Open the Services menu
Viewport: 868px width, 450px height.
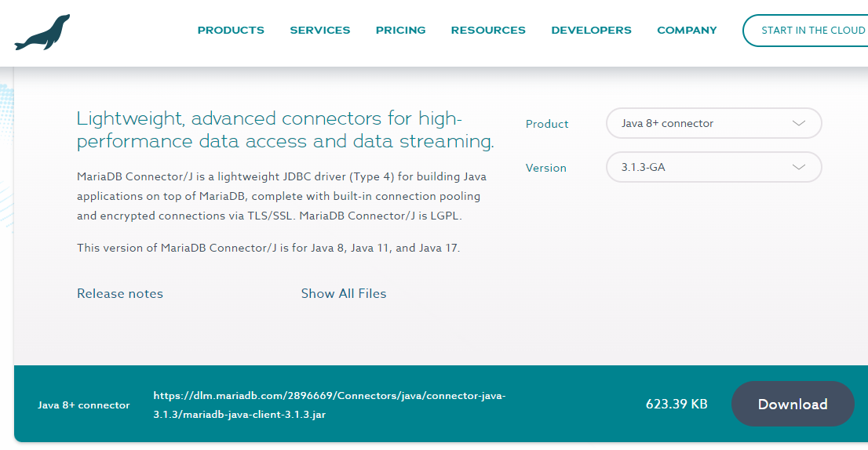[320, 31]
